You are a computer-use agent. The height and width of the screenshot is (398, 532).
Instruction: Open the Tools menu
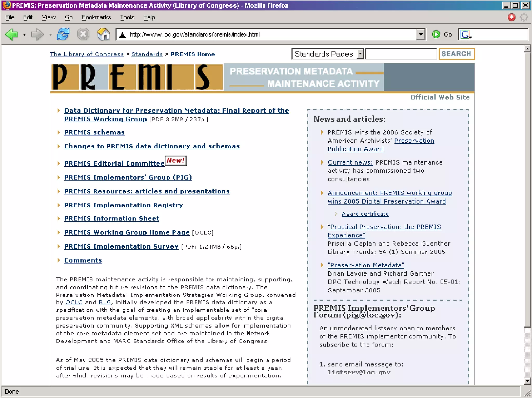(x=127, y=17)
